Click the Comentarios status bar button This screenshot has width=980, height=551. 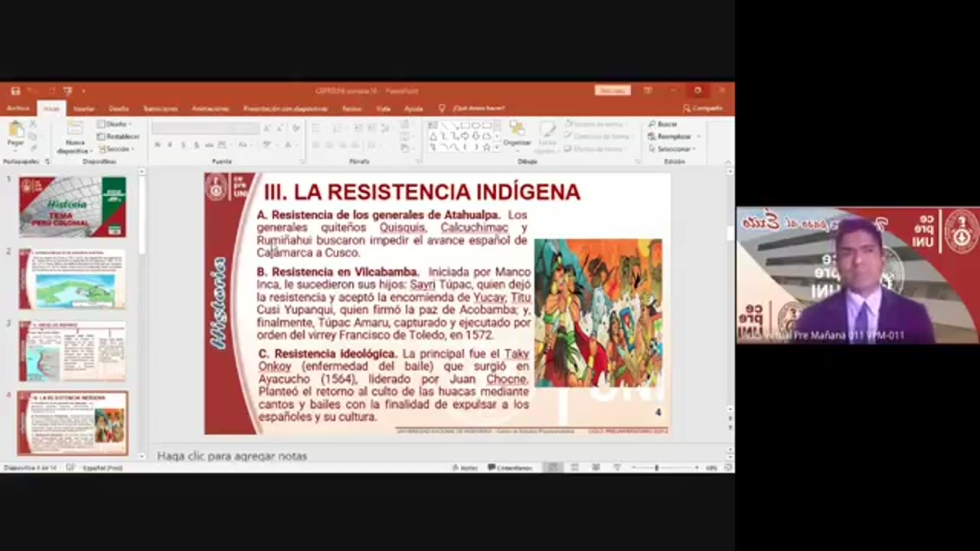tap(510, 467)
